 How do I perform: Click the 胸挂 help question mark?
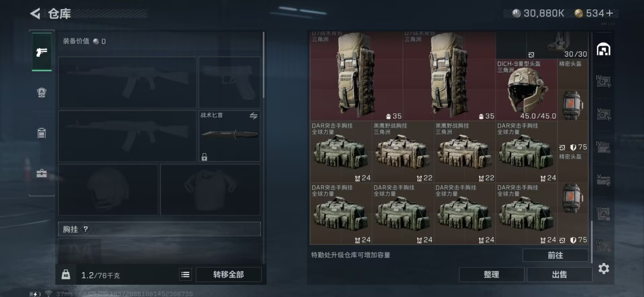point(86,229)
